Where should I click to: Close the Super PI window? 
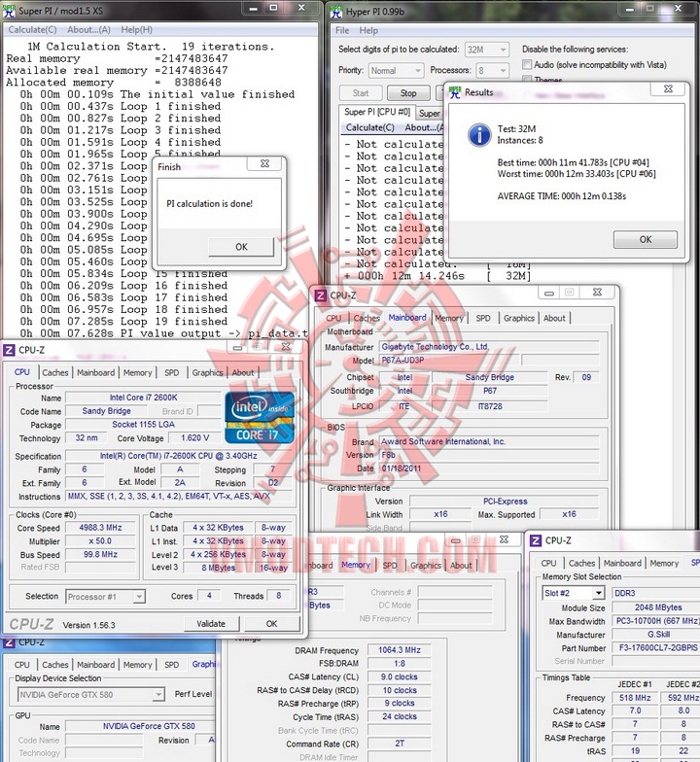pos(301,8)
